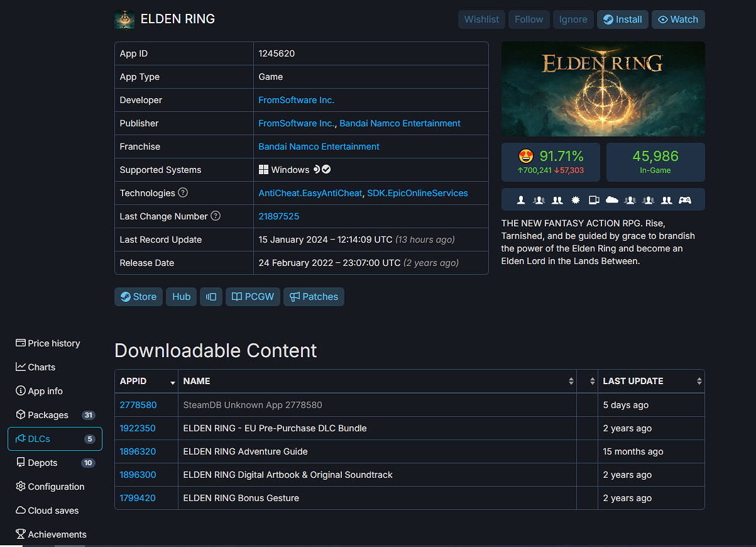The image size is (756, 547).
Task: Click the Steam Deck verified checkmark icon
Action: point(326,170)
